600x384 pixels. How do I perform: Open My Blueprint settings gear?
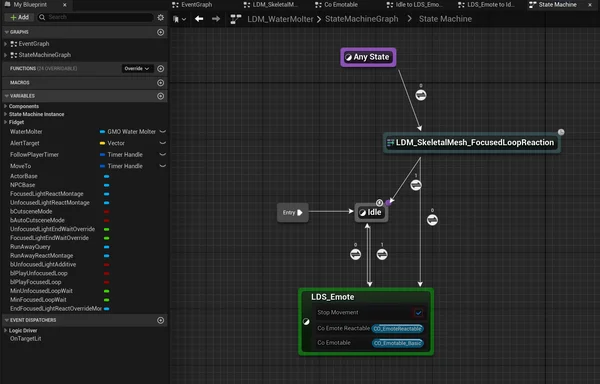coord(161,18)
